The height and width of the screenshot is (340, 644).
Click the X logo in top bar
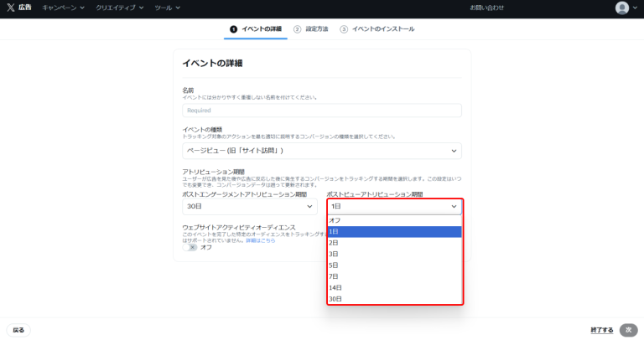(10, 8)
